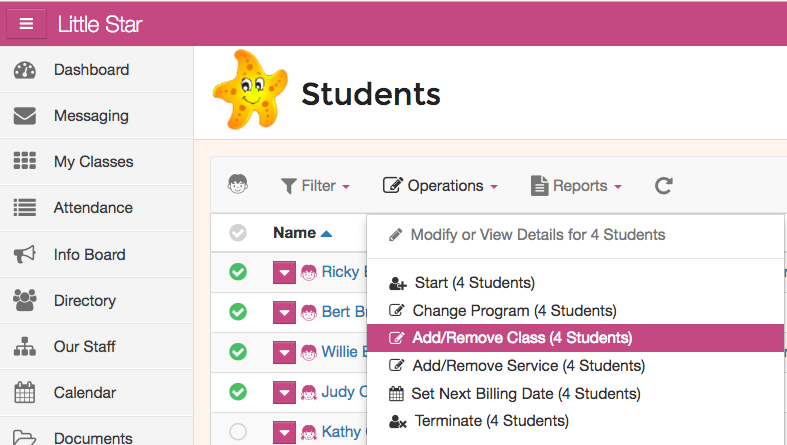Open Messaging envelope icon in sidebar
787x445 pixels.
tap(25, 116)
